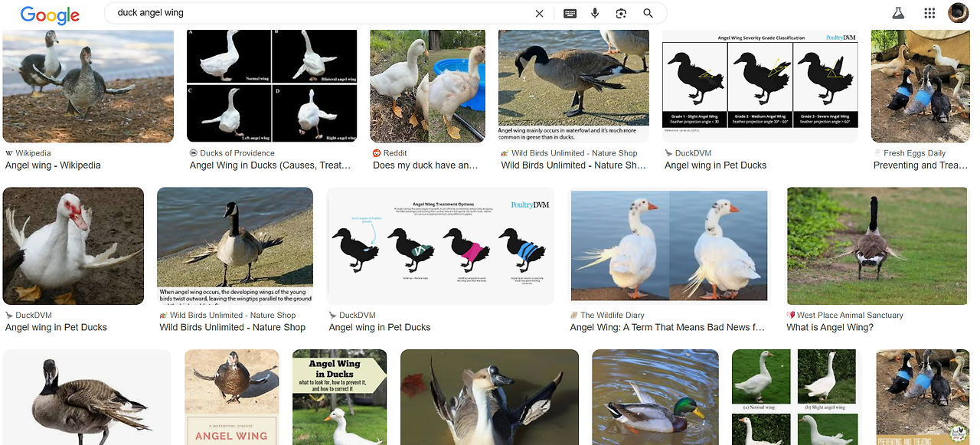Start voice search with microphone icon
The height and width of the screenshot is (445, 980).
click(595, 13)
